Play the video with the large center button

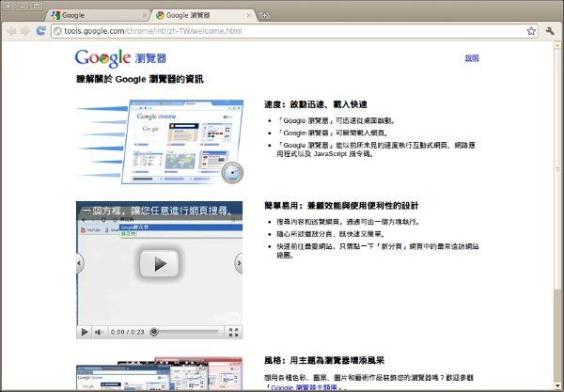tap(160, 263)
